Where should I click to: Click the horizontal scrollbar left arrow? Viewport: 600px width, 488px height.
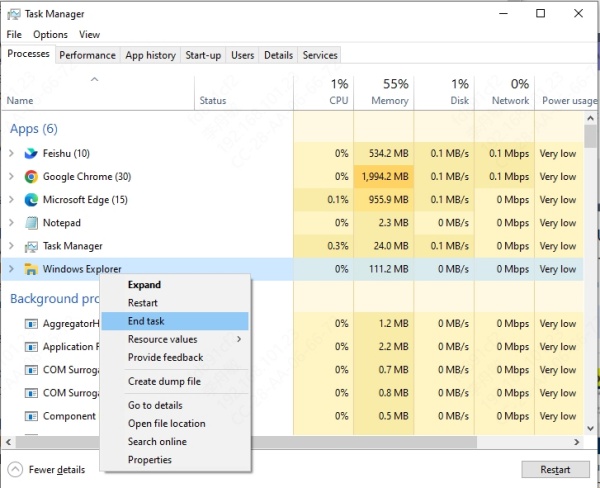point(8,442)
